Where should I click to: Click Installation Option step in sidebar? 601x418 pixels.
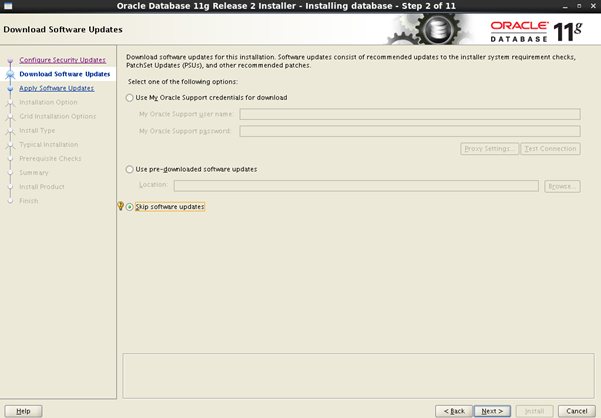(x=48, y=102)
